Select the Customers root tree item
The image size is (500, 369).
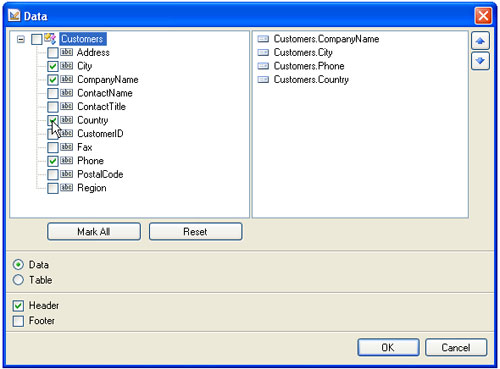click(83, 39)
